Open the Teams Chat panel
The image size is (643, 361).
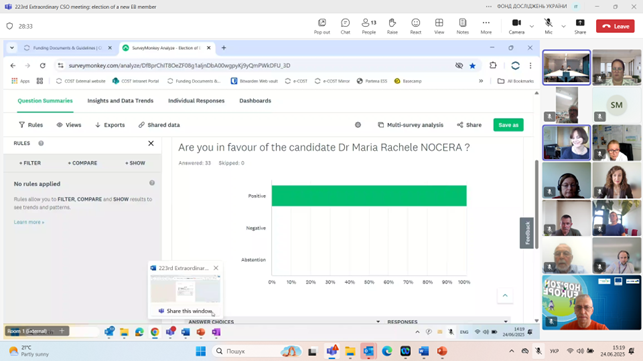[x=345, y=26]
